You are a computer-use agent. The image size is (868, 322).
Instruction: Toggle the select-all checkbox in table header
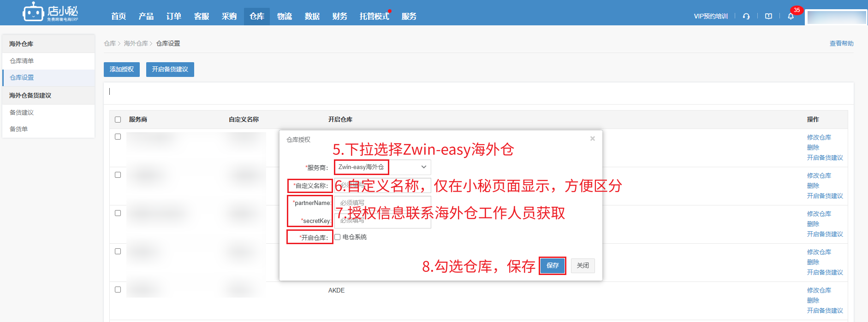[x=118, y=119]
